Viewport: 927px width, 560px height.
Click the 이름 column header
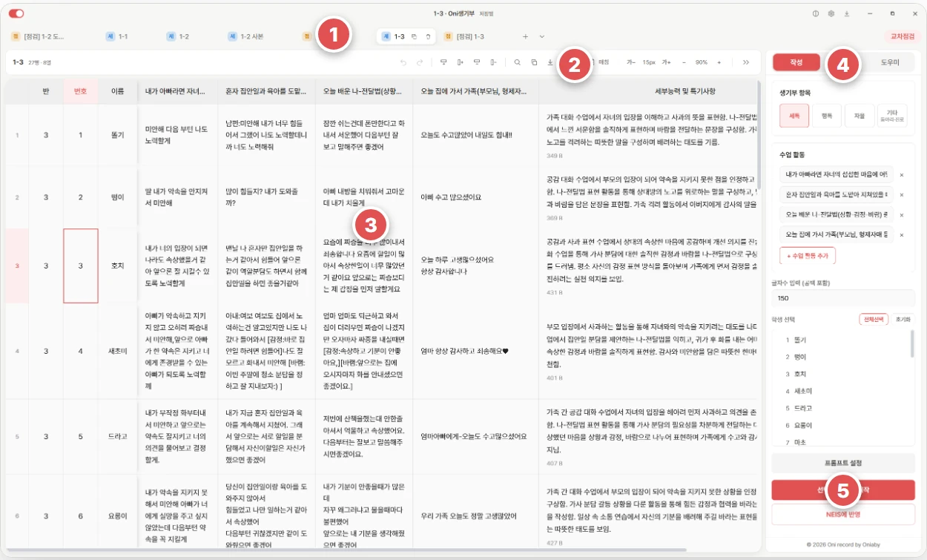click(117, 90)
